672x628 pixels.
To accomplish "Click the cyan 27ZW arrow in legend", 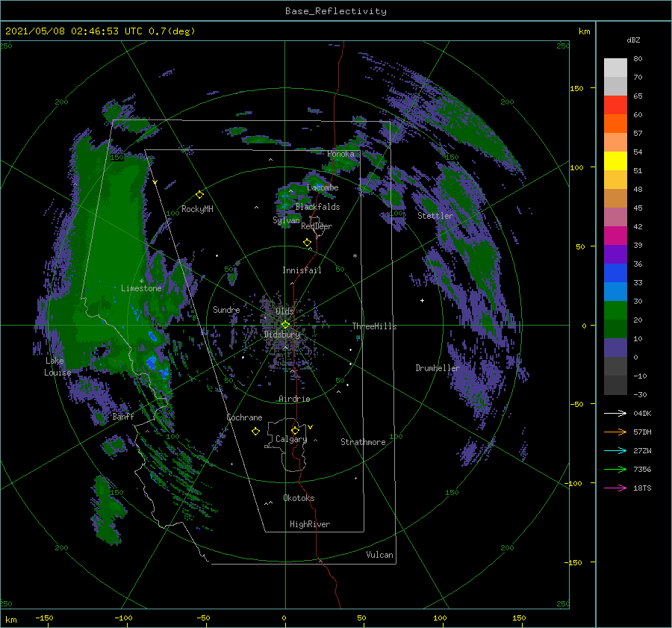I will (x=615, y=450).
